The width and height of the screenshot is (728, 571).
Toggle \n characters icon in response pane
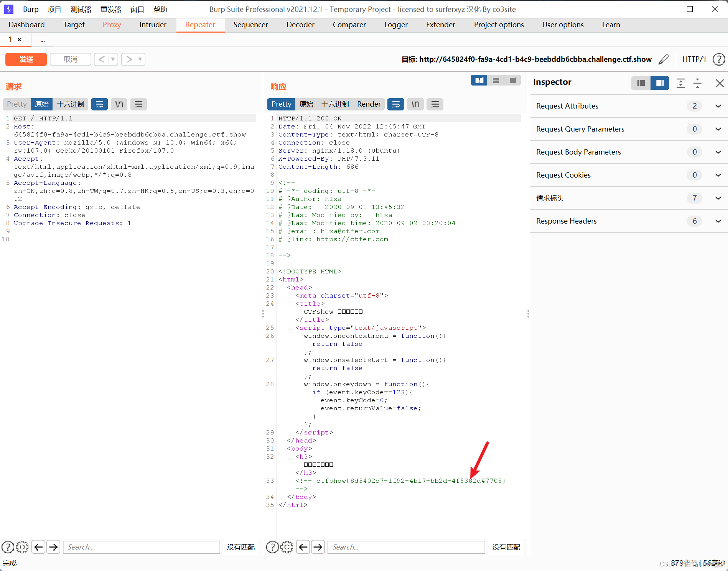point(415,104)
